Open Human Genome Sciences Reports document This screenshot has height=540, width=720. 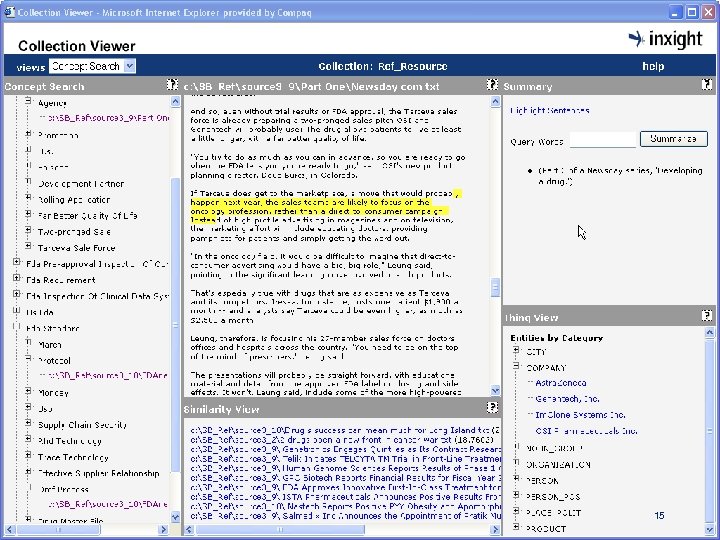coord(345,468)
